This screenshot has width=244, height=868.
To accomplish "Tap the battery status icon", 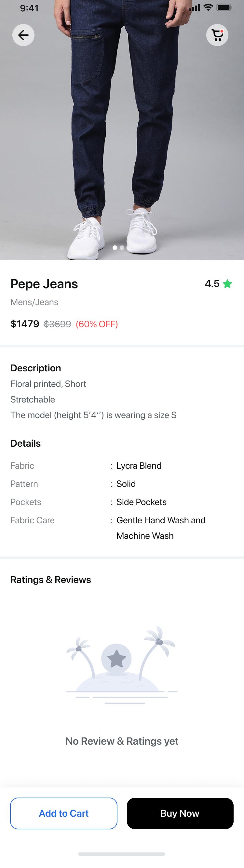I will (x=224, y=7).
